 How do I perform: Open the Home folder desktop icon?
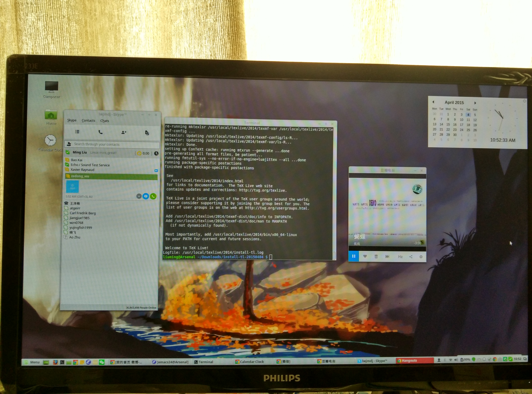(x=51, y=117)
